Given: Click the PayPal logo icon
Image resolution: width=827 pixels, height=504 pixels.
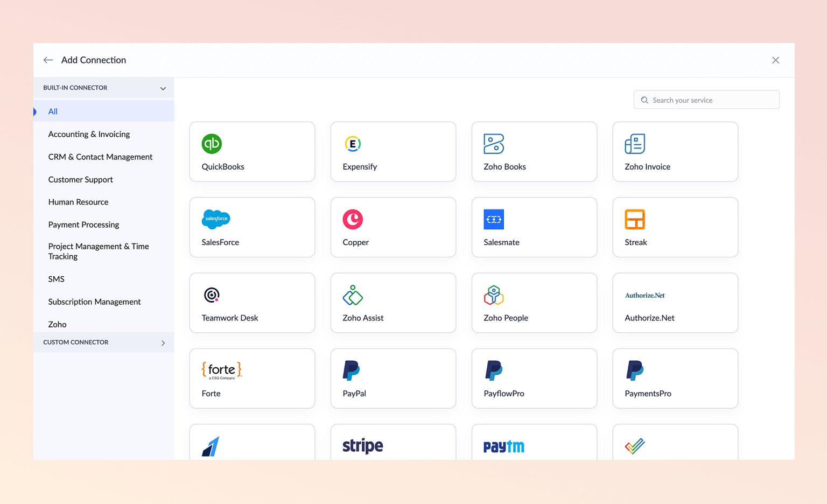Looking at the screenshot, I should tap(352, 370).
